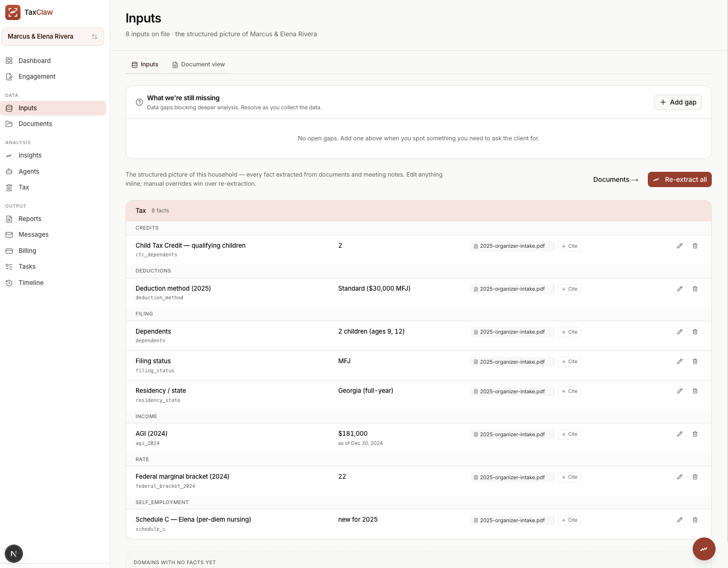Image resolution: width=728 pixels, height=568 pixels.
Task: Click the 2 children (ages 9, 12) value
Action: pos(371,331)
